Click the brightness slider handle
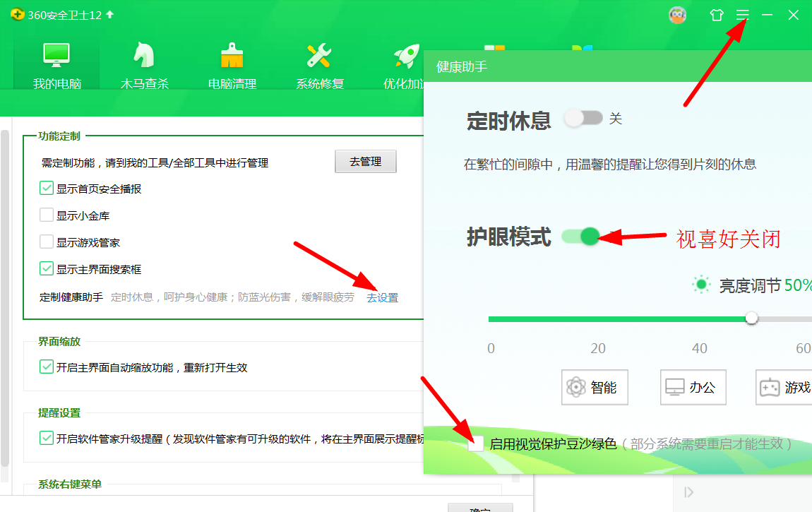Image resolution: width=812 pixels, height=512 pixels. (x=751, y=318)
